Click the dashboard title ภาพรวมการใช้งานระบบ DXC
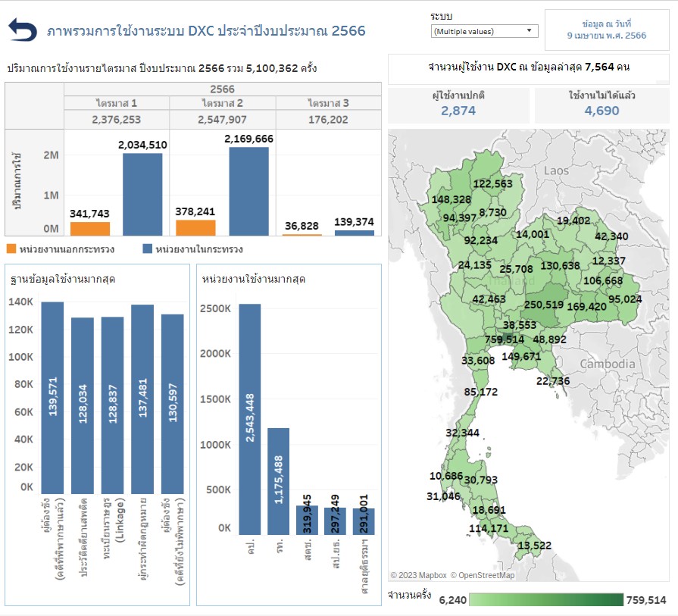Image resolution: width=678 pixels, height=616 pixels. pos(206,31)
